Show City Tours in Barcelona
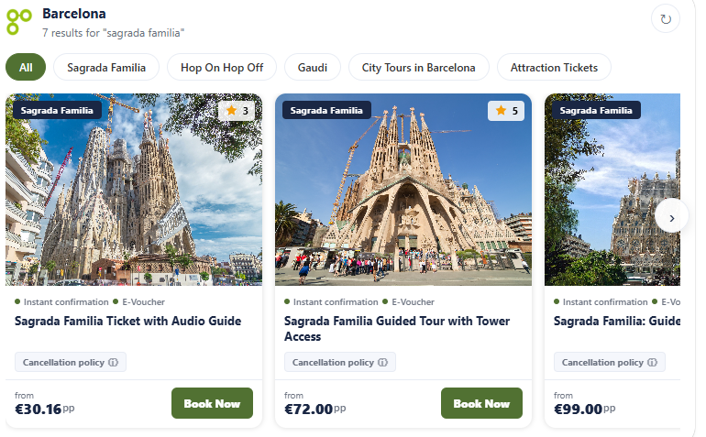 (418, 68)
